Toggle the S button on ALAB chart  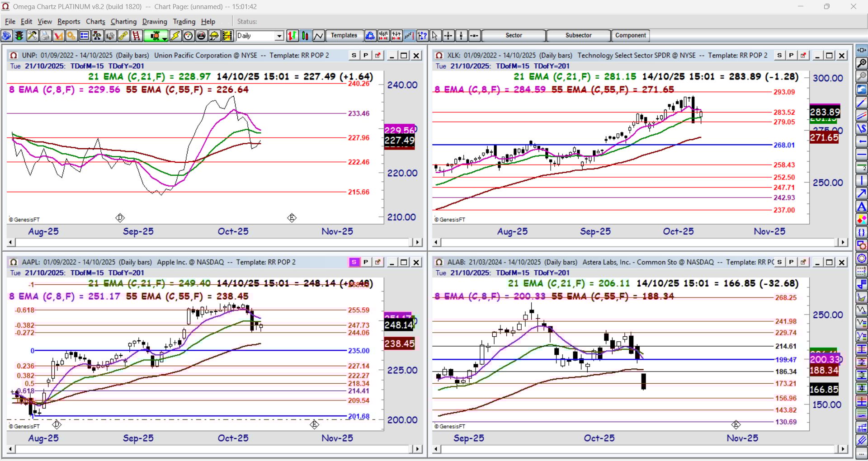click(779, 262)
